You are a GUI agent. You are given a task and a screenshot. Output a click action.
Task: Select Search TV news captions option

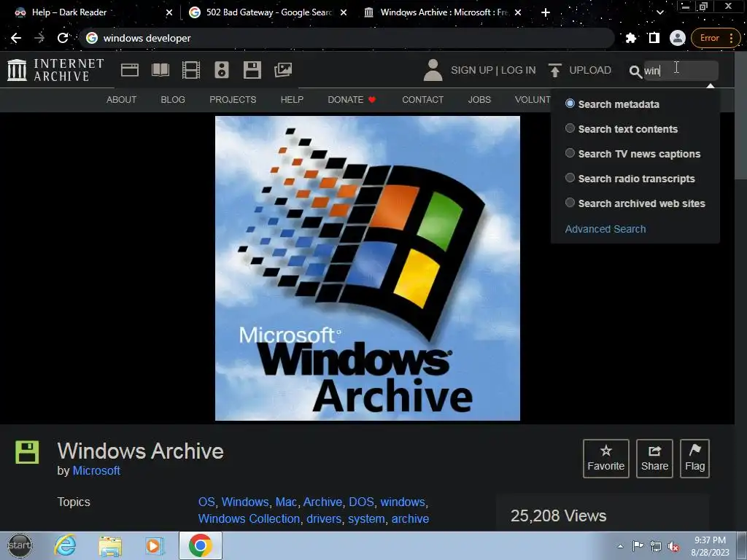(570, 153)
